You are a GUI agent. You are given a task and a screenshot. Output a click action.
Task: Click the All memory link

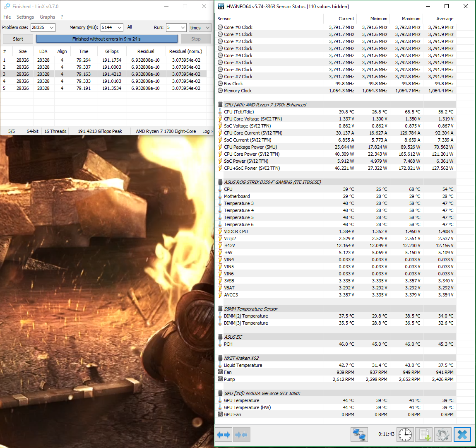[x=130, y=27]
